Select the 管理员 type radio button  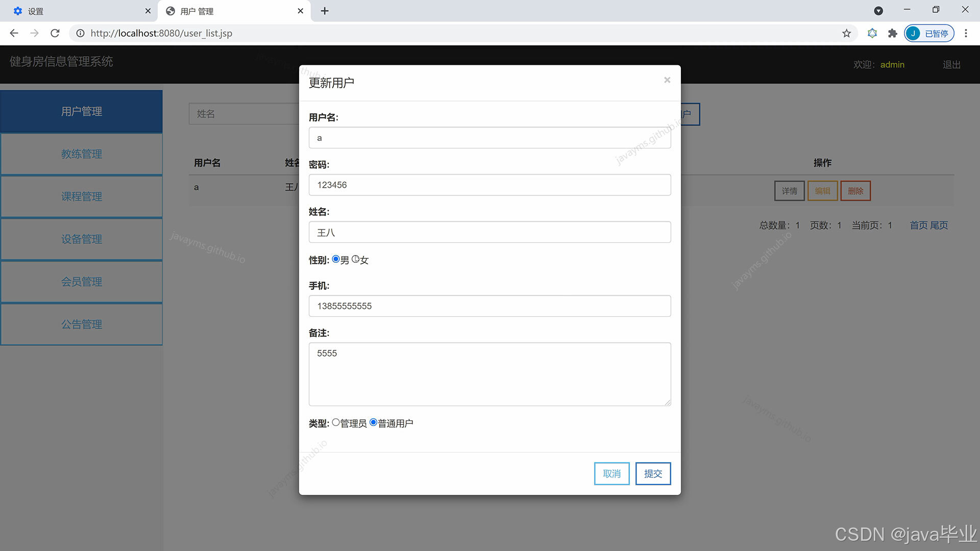coord(336,422)
